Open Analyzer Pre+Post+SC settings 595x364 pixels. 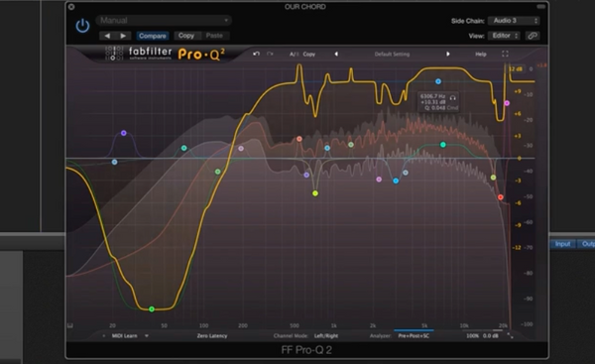(x=414, y=336)
